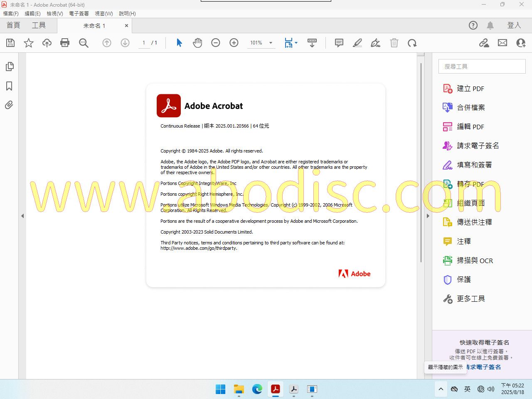Screen dimensions: 532x399
Task: Select the highlight text pen tool
Action: [x=357, y=43]
